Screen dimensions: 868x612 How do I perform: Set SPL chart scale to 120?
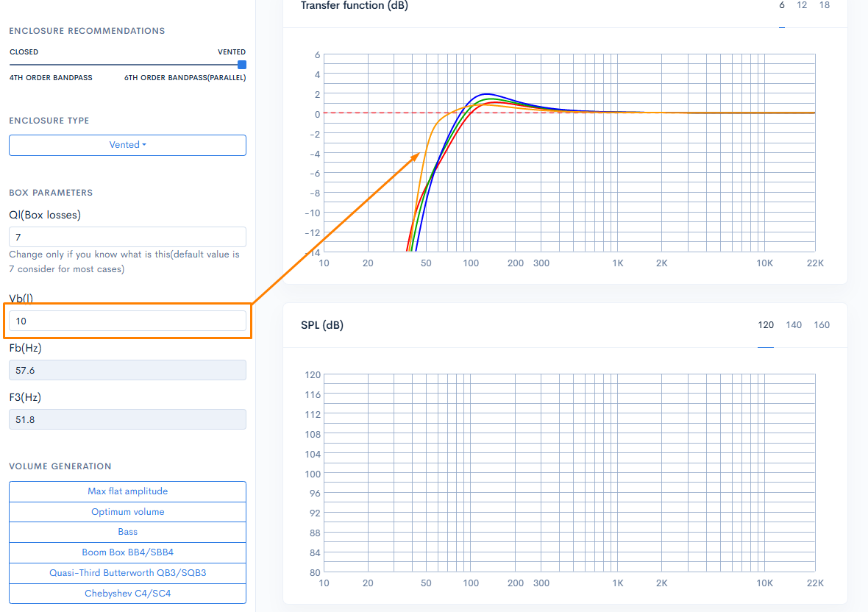766,325
